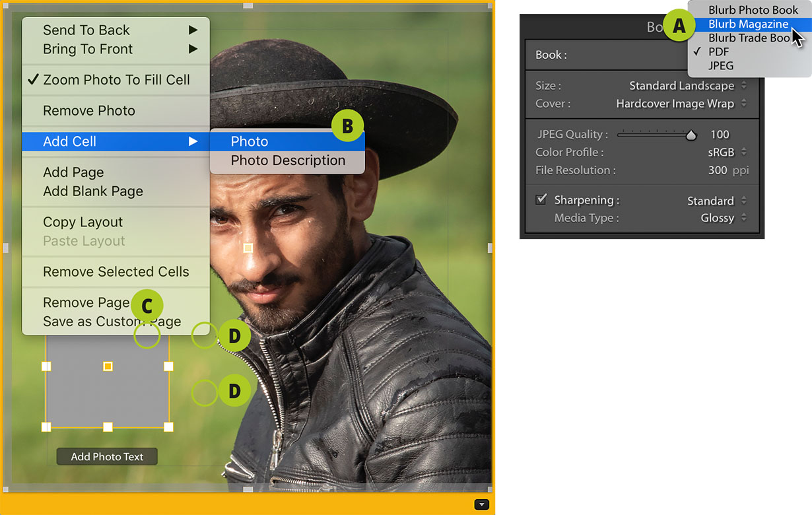
Task: Open the Media Type dropdown showing Glossy
Action: [724, 218]
